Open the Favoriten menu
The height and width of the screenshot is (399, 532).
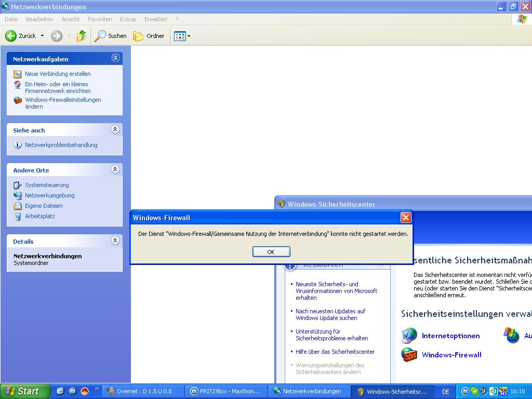coord(100,19)
